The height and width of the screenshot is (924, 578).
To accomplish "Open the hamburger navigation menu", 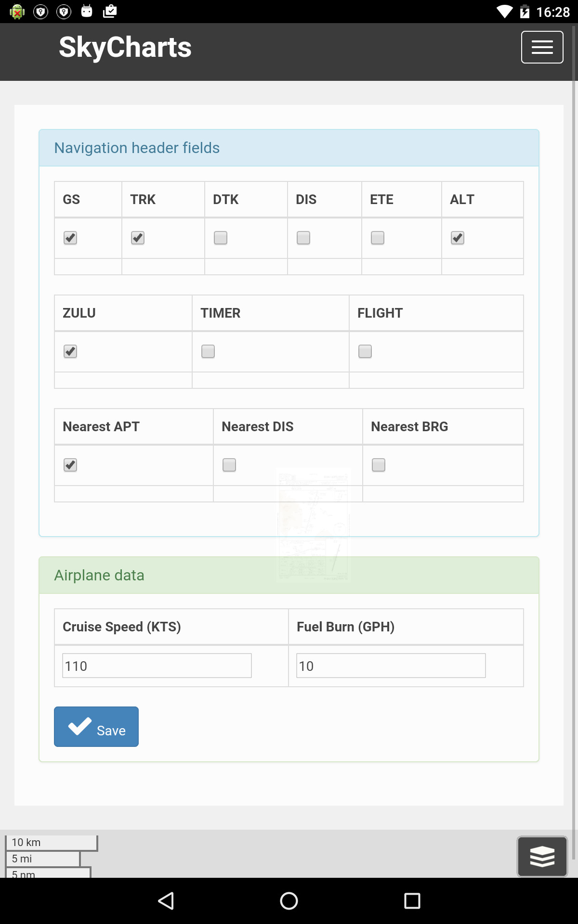I will click(542, 47).
